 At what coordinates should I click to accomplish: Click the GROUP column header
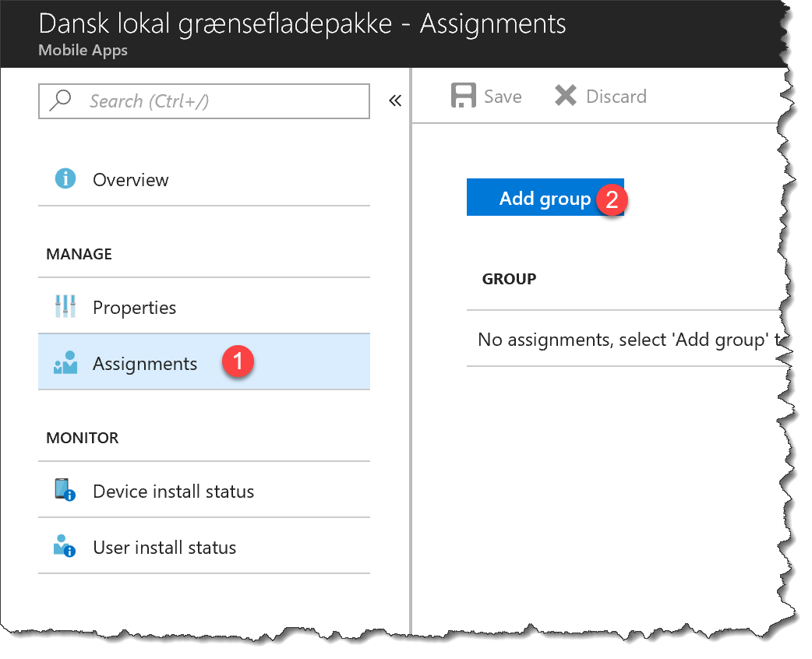pos(509,278)
